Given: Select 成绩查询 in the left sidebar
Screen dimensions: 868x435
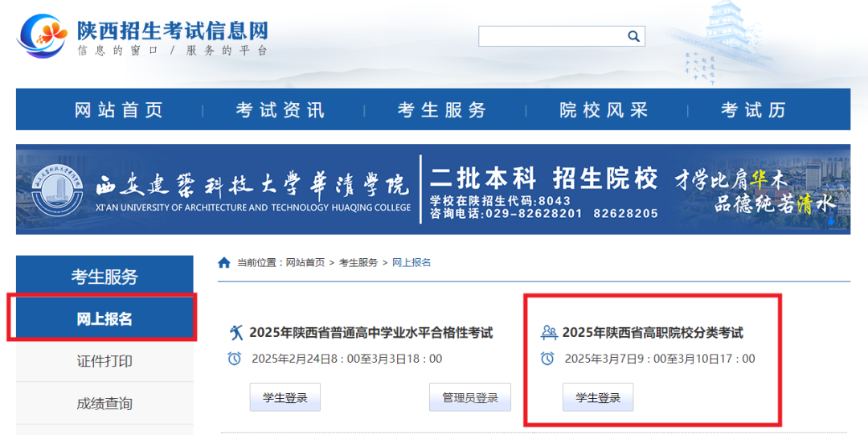Looking at the screenshot, I should pyautogui.click(x=104, y=403).
